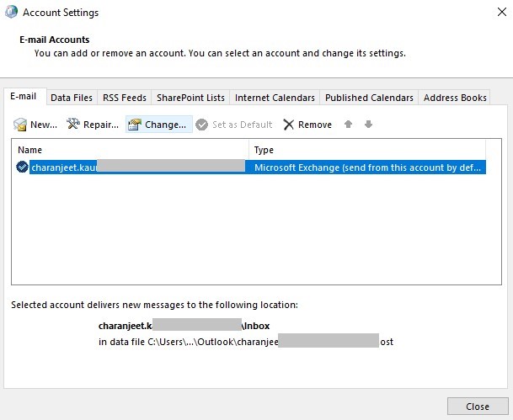This screenshot has width=513, height=420.
Task: Open the Published Calendars tab
Action: pos(369,98)
